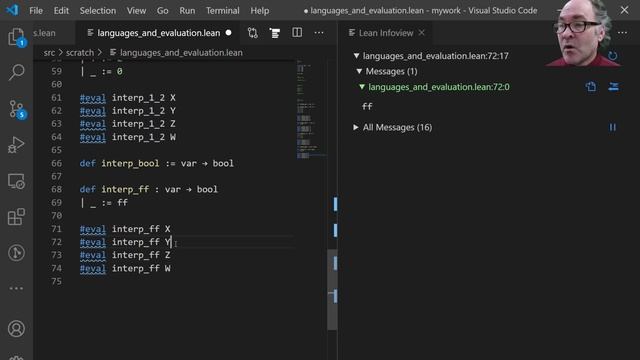This screenshot has height=360, width=640.
Task: Click line number 66 in gutter
Action: point(56,163)
